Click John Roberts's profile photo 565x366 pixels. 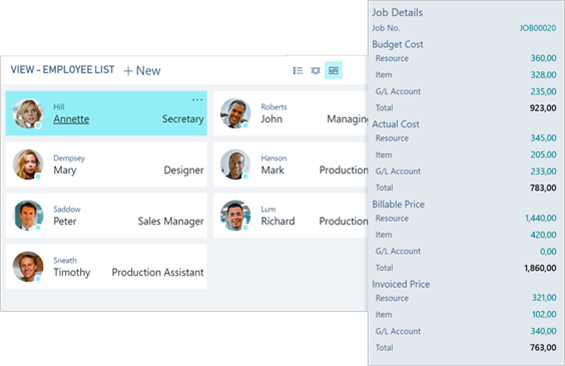tap(235, 113)
